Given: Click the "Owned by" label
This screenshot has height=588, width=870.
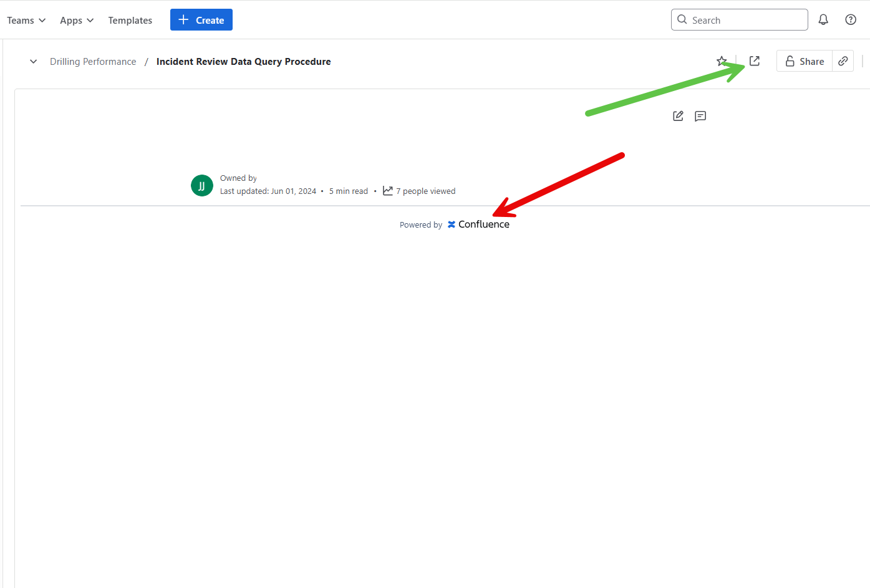Looking at the screenshot, I should (x=238, y=178).
